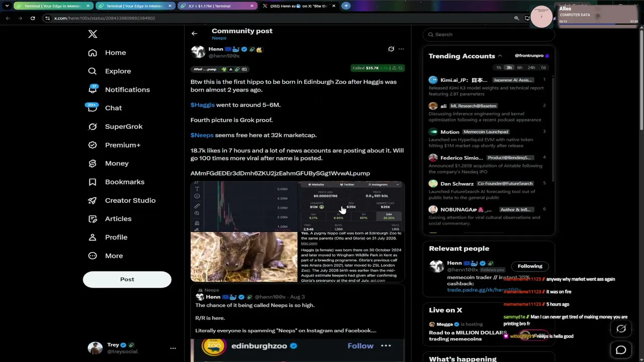Click the Grok icon on Henn's post
The image size is (644, 362).
391,49
